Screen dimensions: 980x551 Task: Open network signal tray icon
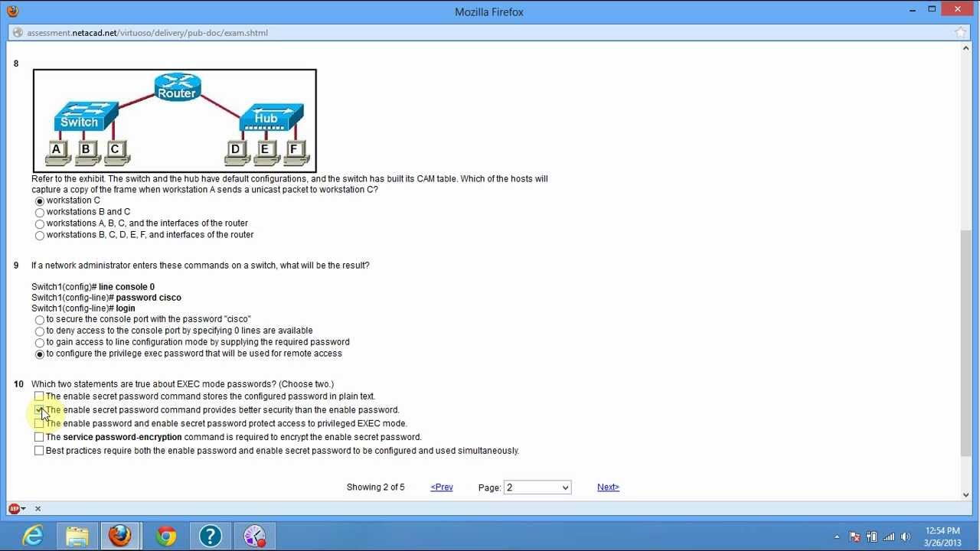point(889,536)
